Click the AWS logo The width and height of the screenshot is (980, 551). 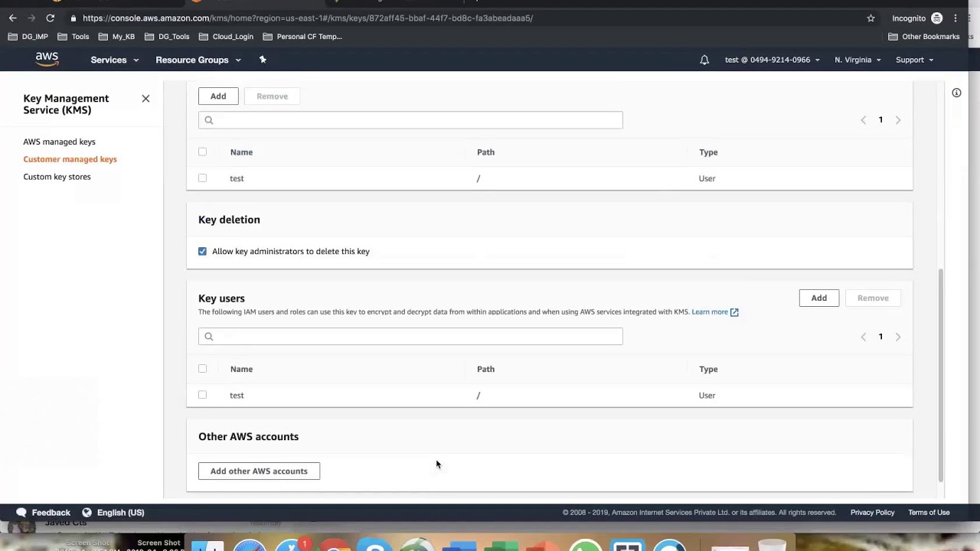[47, 60]
